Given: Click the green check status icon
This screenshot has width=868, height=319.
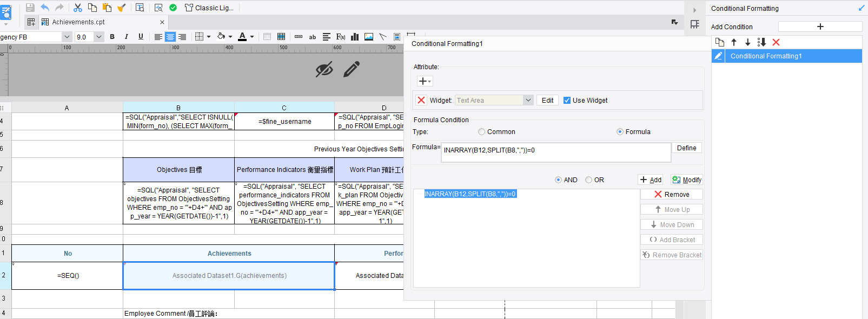Looking at the screenshot, I should [173, 8].
